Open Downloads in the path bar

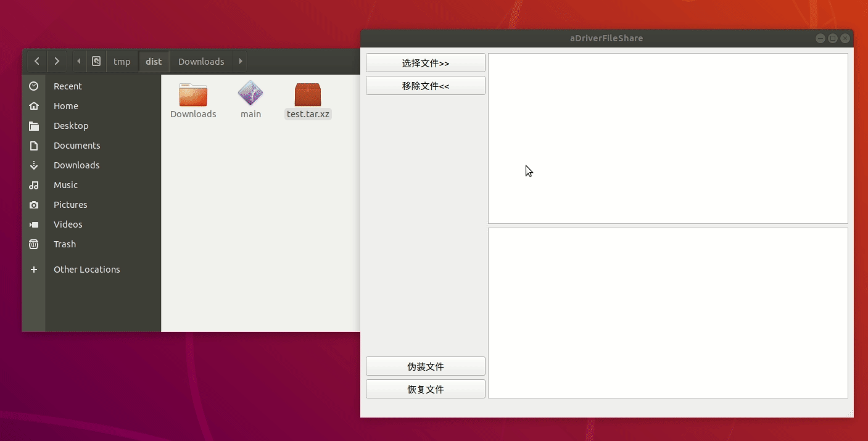[x=201, y=61]
